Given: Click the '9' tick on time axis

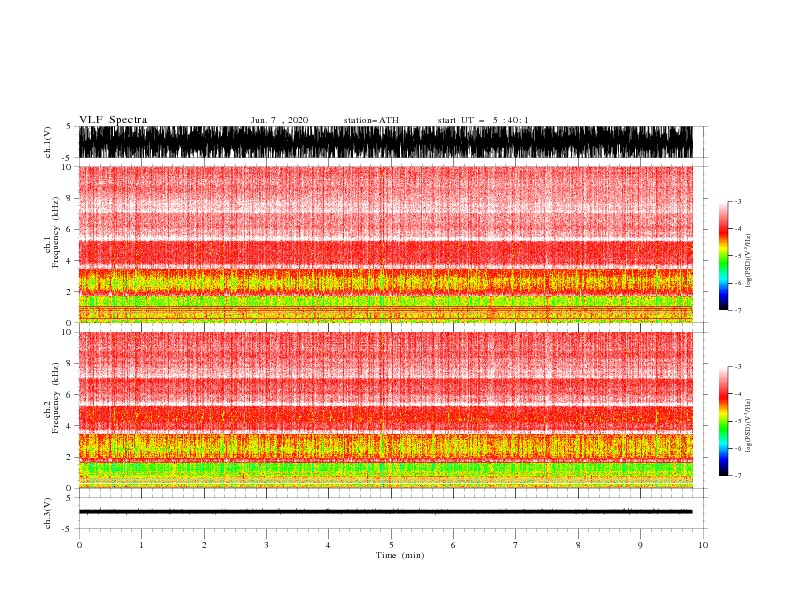Looking at the screenshot, I should pos(640,545).
